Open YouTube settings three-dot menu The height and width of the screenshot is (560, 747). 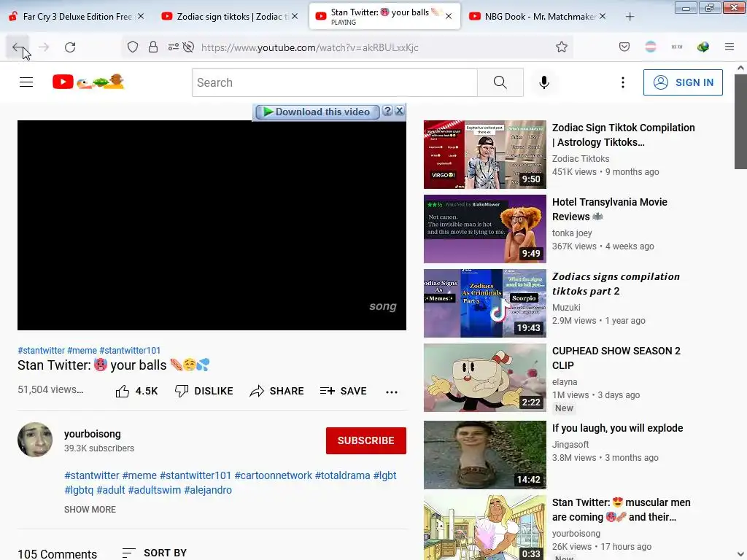pos(622,82)
